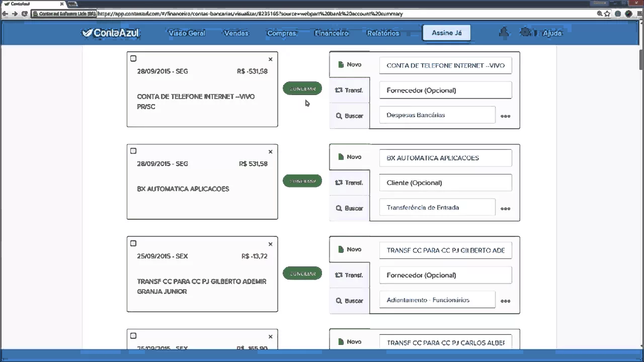The height and width of the screenshot is (362, 644).
Task: Open more options beside Despesas Bancárias
Action: point(506,116)
